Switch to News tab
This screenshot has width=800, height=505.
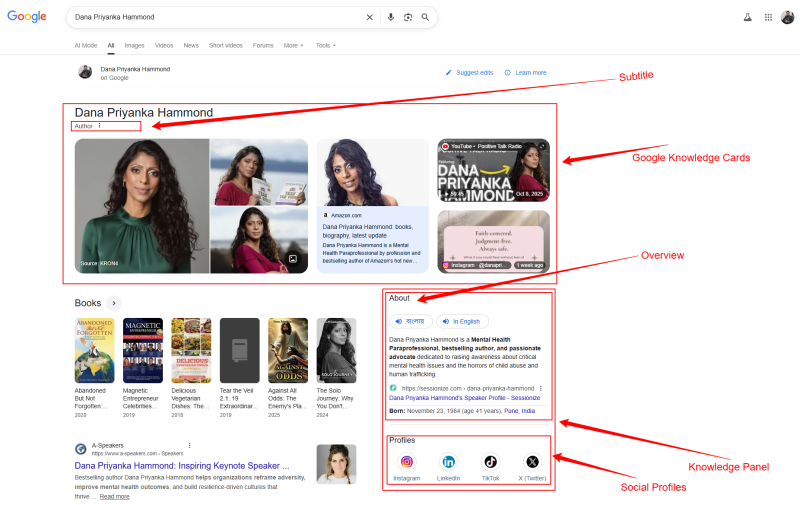click(x=191, y=45)
